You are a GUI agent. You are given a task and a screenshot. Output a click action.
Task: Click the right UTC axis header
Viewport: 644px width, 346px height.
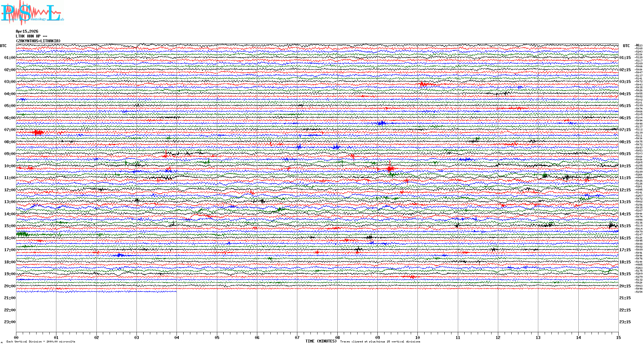626,46
